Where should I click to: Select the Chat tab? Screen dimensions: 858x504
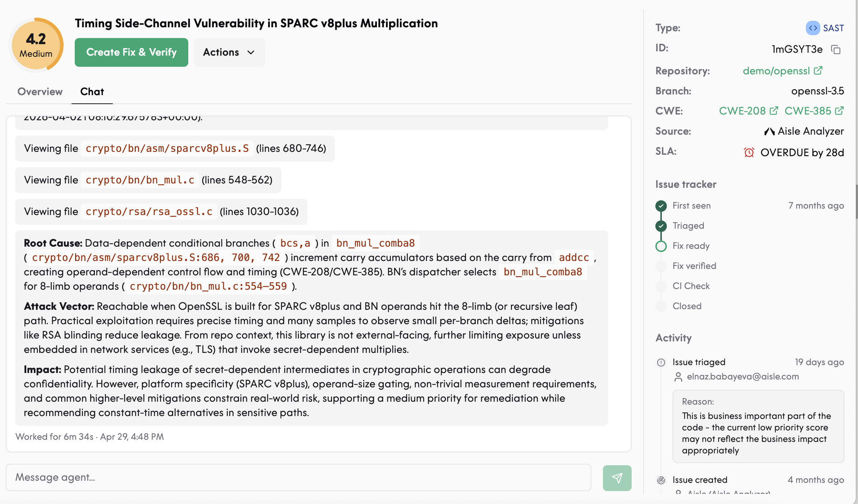tap(92, 92)
